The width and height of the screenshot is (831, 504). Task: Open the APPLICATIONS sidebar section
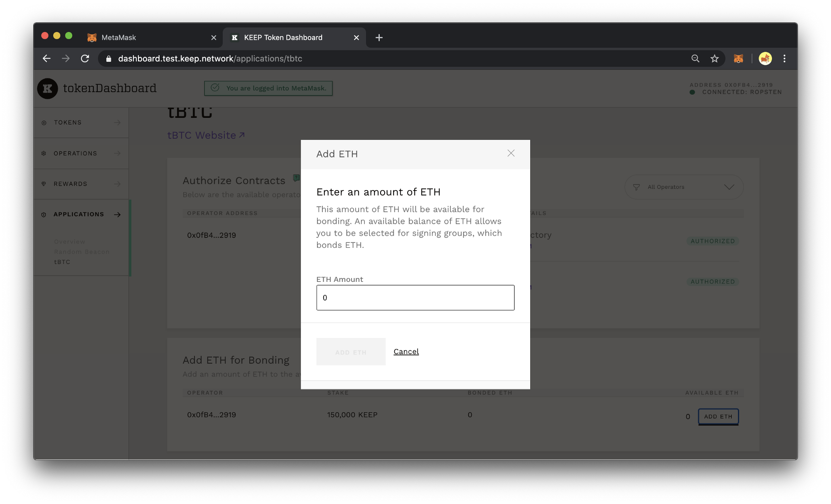81,215
